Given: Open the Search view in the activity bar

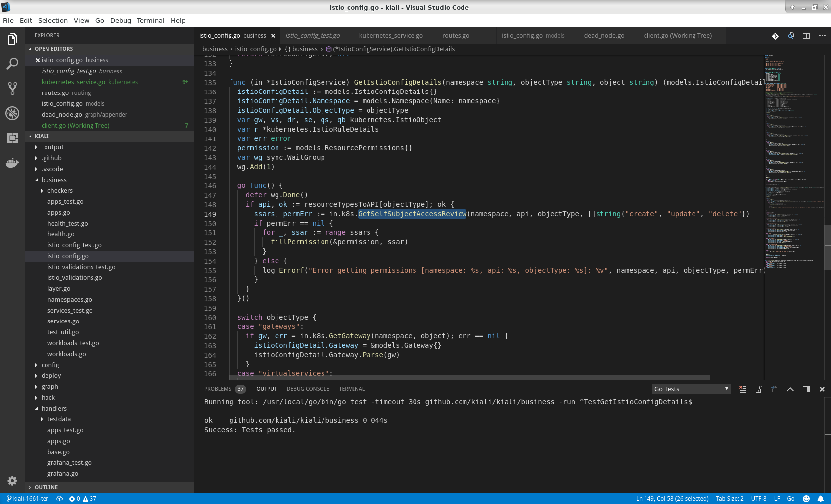Looking at the screenshot, I should coord(12,64).
